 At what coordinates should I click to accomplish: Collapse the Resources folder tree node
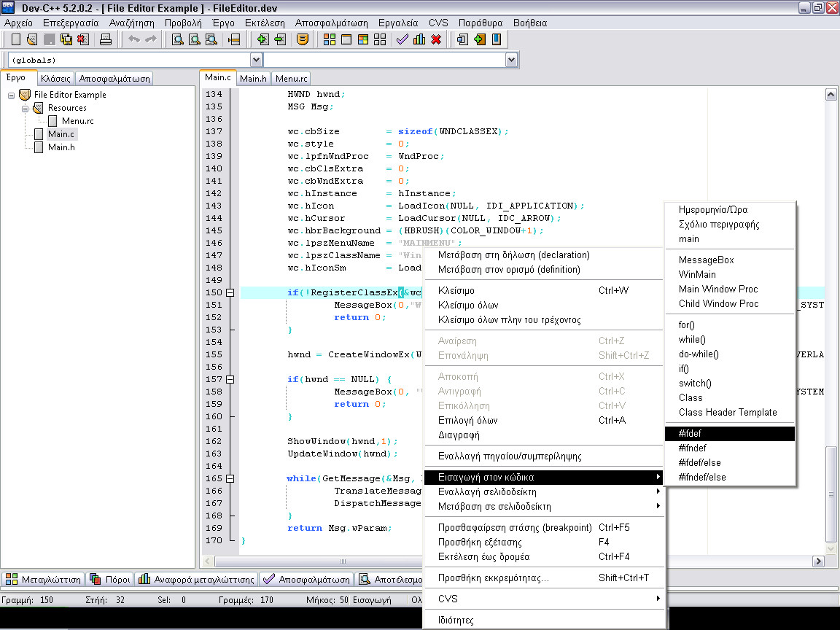(x=26, y=108)
